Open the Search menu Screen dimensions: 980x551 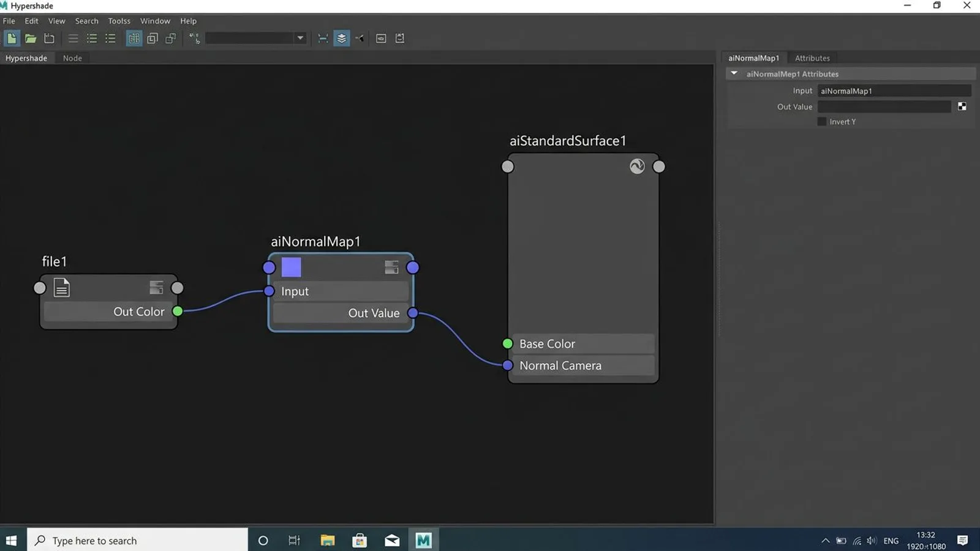tap(87, 21)
